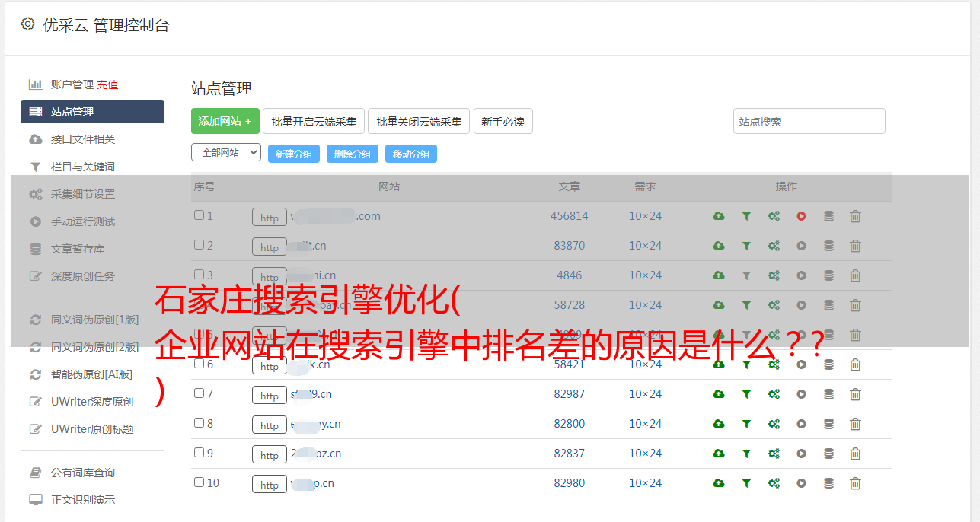The height and width of the screenshot is (522, 980).
Task: Click the green 添加网站 + button
Action: (x=225, y=121)
